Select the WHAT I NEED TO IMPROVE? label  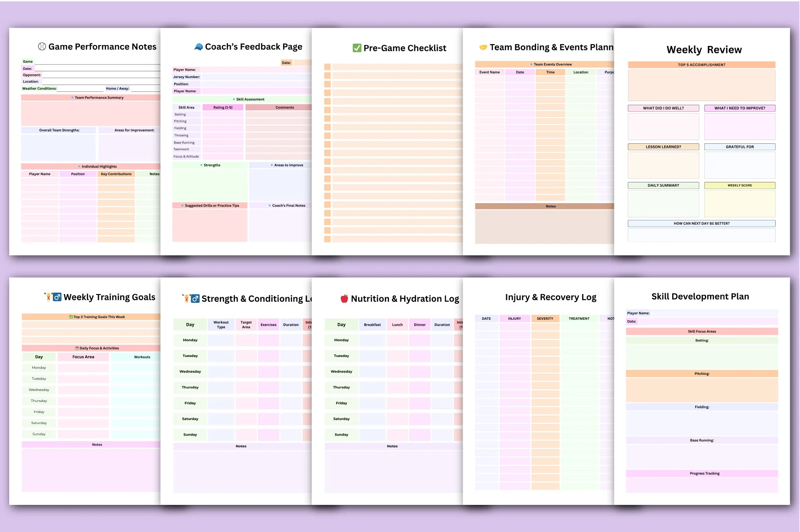[740, 108]
